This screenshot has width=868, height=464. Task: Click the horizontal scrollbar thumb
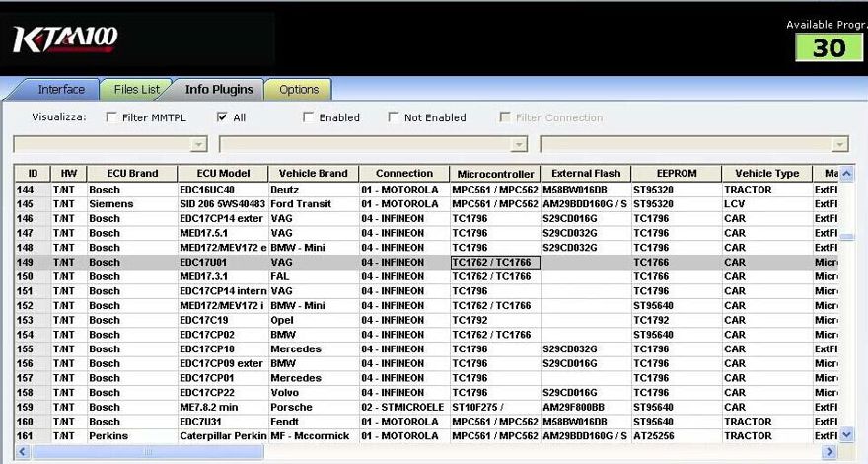(147, 452)
